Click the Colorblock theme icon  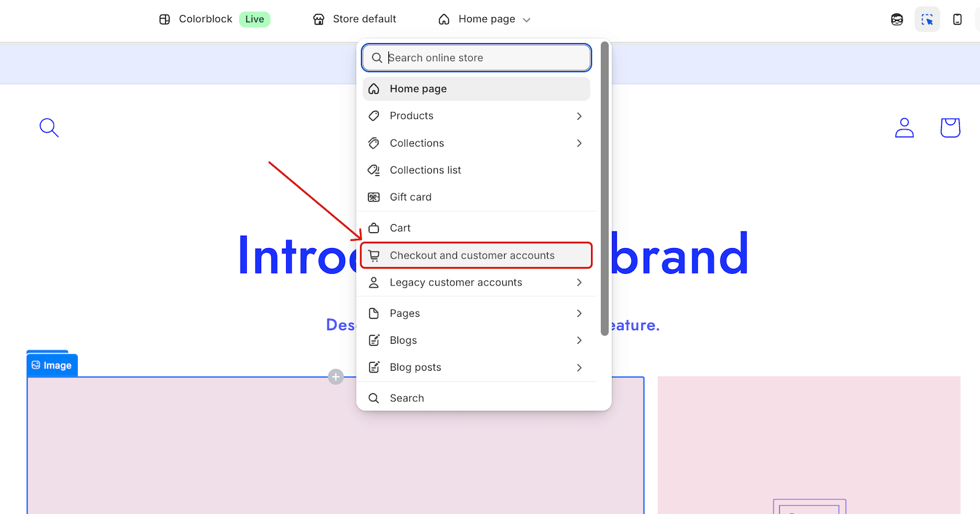pyautogui.click(x=165, y=20)
